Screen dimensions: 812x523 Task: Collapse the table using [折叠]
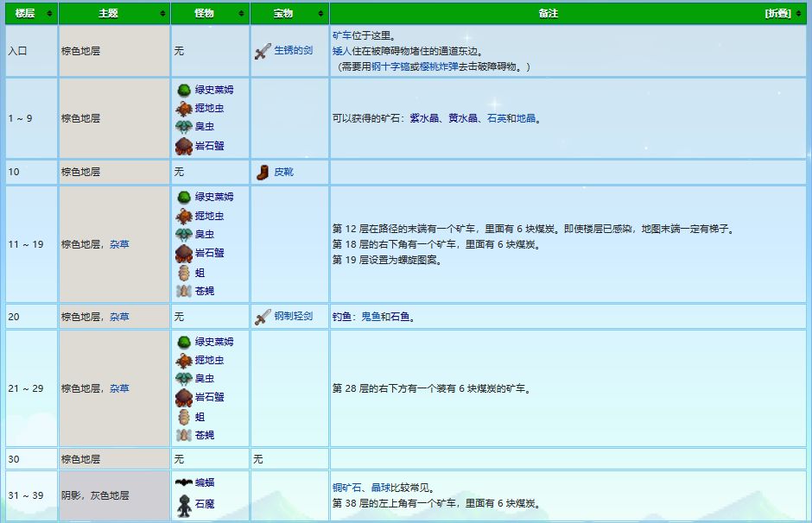tap(777, 14)
